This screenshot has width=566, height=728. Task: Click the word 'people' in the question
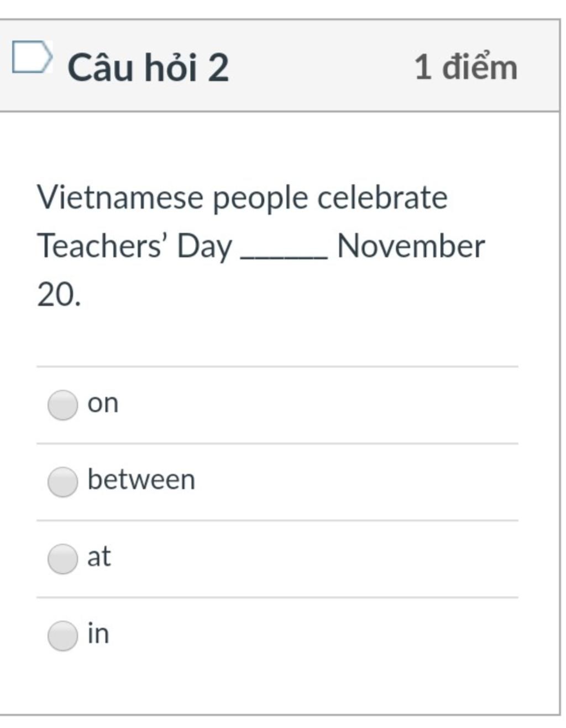coord(260,199)
